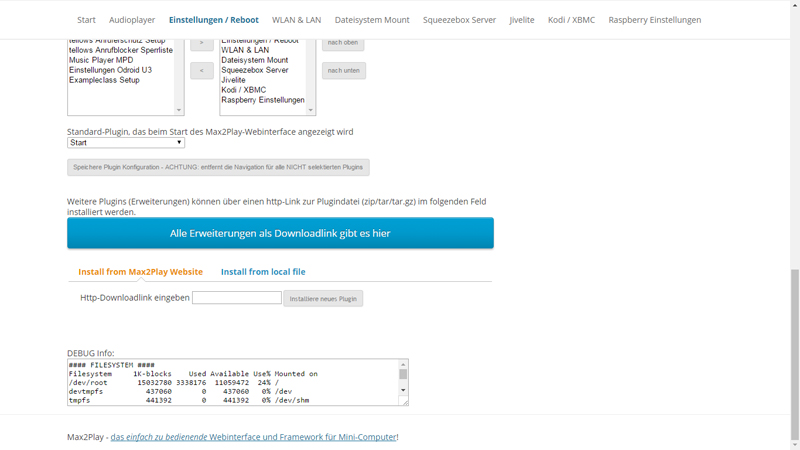
Task: Open Raspberry Einstellungen tab
Action: 655,20
